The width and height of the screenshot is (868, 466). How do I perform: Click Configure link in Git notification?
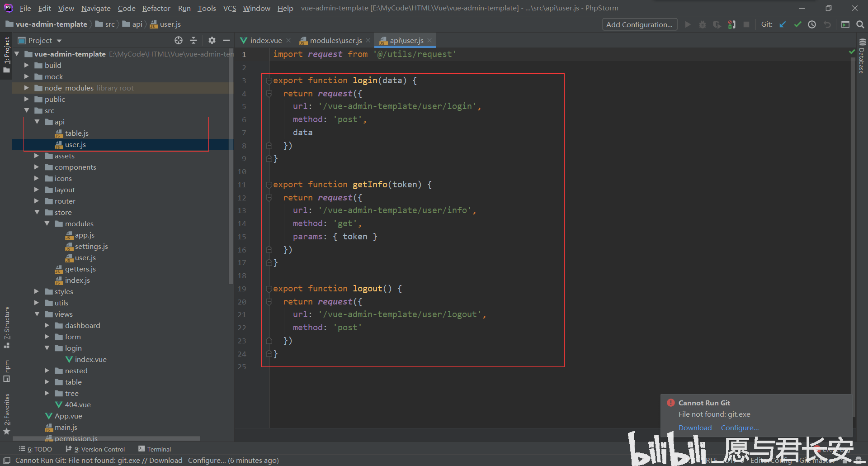pos(740,428)
